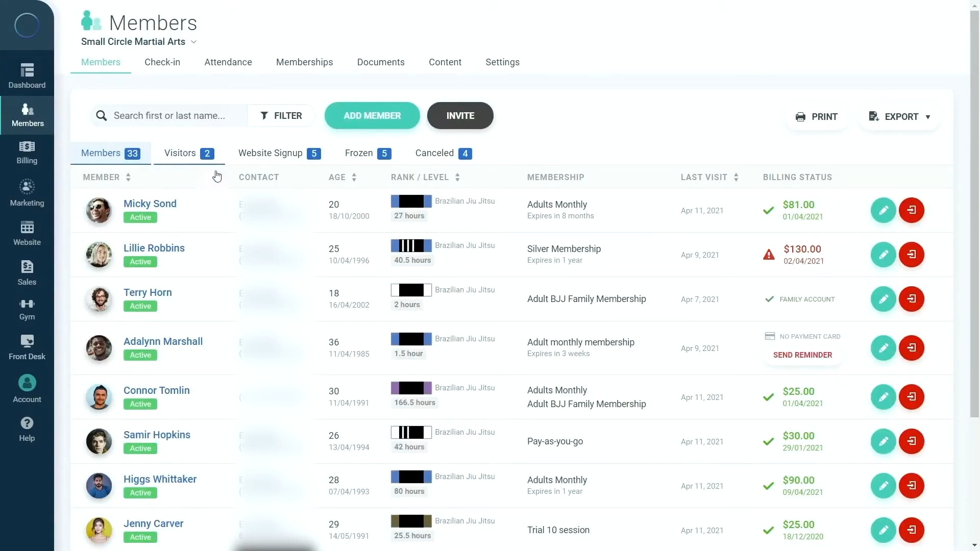Open Micky Sond's profile link
The height and width of the screenshot is (551, 980).
coord(150,204)
